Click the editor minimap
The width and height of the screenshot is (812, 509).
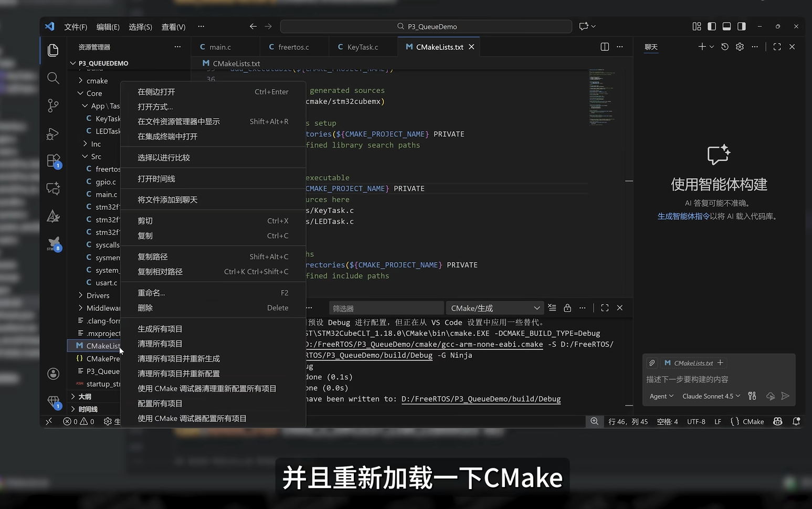coord(602,97)
